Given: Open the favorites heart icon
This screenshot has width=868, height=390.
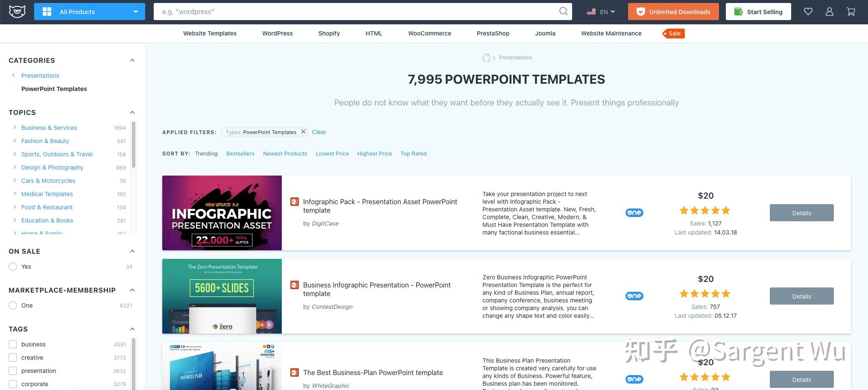Looking at the screenshot, I should (x=808, y=12).
